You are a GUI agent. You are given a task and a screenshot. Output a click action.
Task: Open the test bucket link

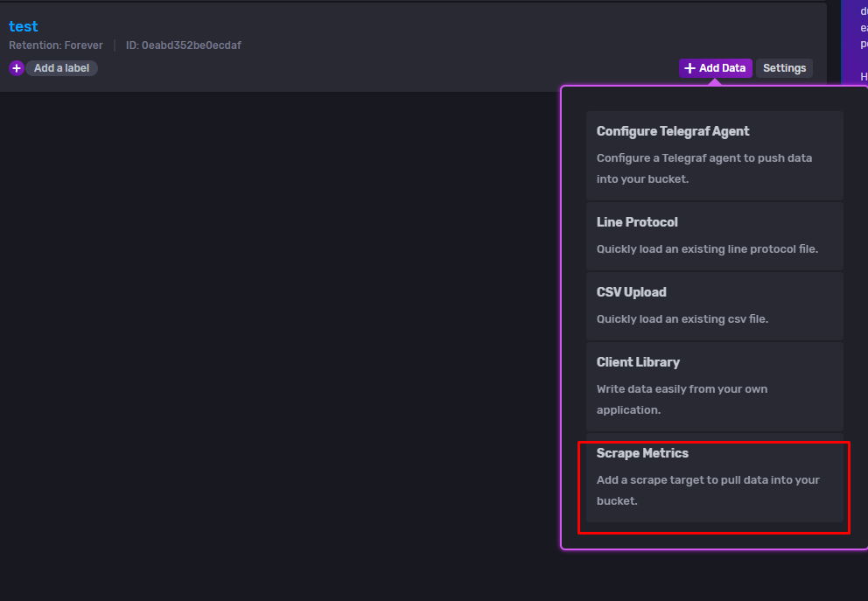point(23,26)
